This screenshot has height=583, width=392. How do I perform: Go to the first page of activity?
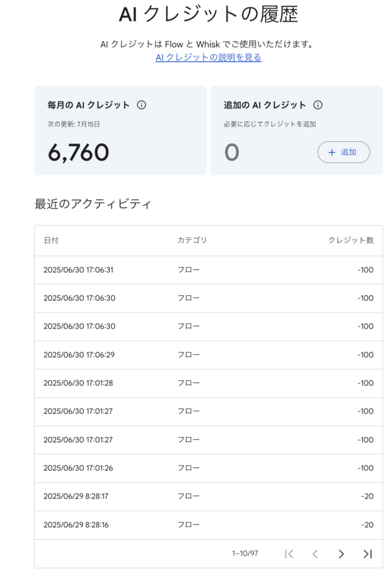click(289, 554)
